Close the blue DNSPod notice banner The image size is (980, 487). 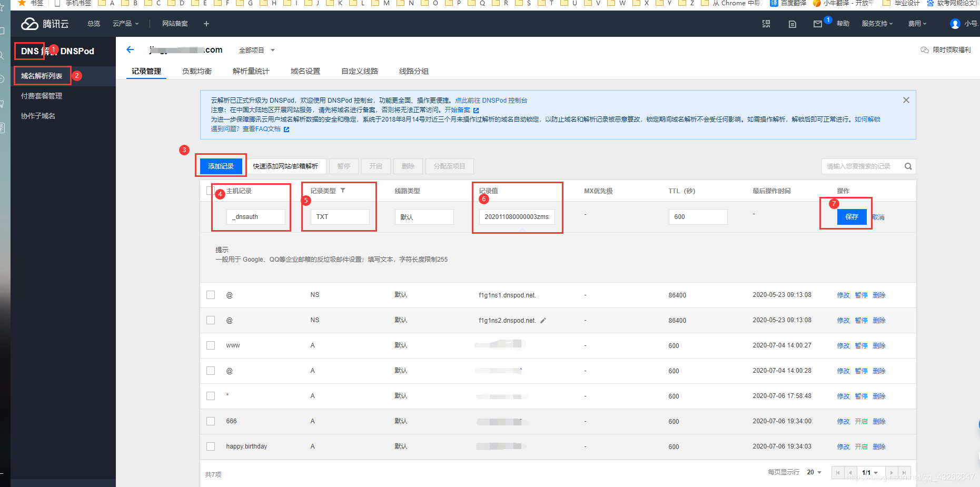coord(906,100)
